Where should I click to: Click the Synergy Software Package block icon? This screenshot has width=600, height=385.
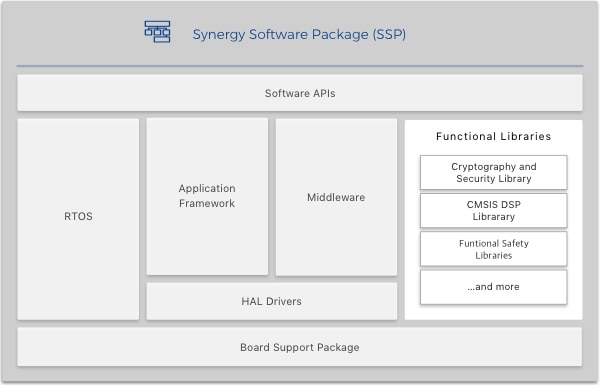pyautogui.click(x=157, y=32)
